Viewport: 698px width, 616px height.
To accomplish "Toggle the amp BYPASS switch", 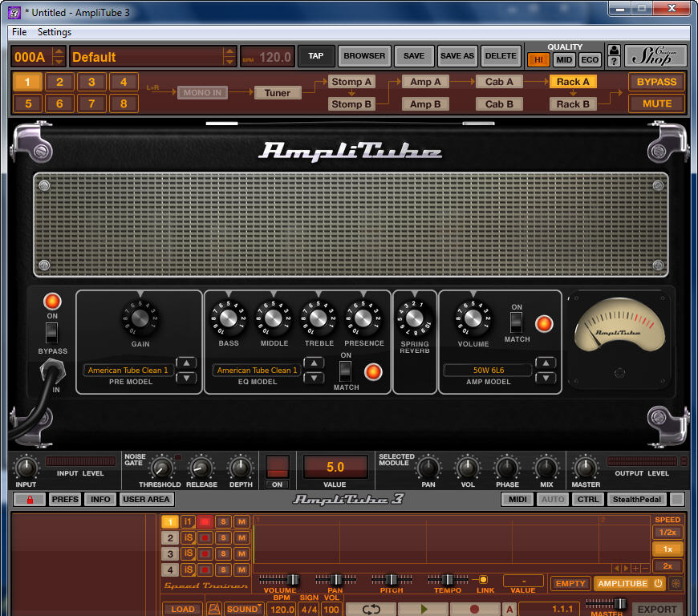I will point(51,333).
